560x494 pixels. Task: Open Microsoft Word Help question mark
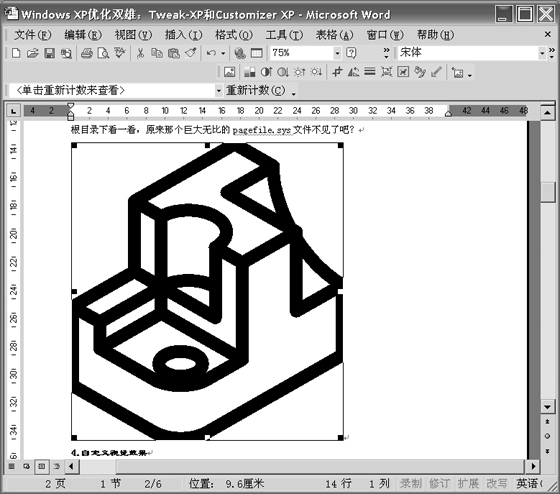351,53
